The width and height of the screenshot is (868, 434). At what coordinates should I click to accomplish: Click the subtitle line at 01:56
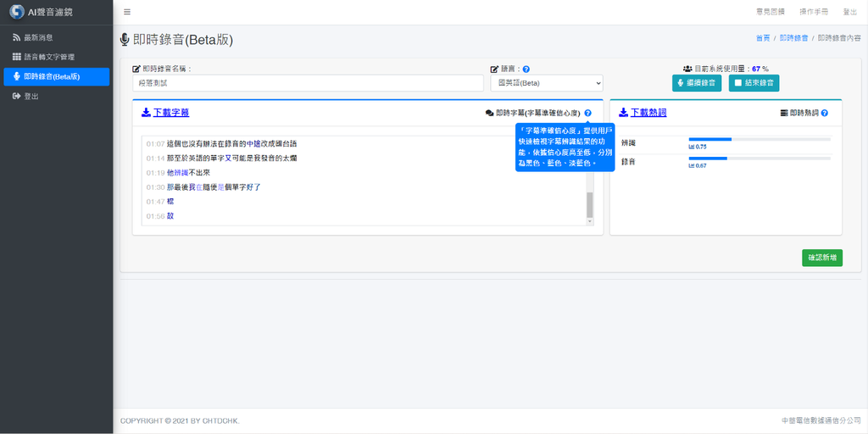click(x=160, y=216)
